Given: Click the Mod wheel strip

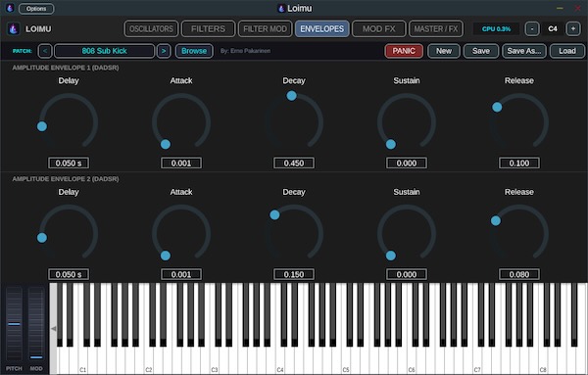Looking at the screenshot, I should coord(36,324).
